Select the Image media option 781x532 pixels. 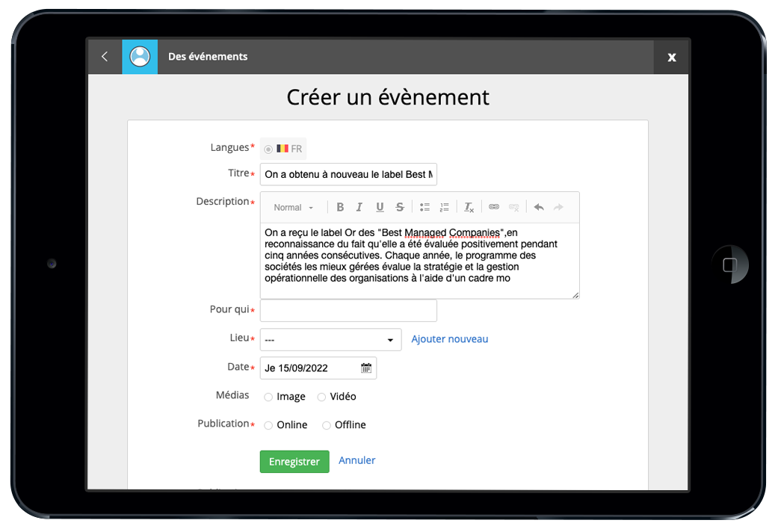click(268, 398)
